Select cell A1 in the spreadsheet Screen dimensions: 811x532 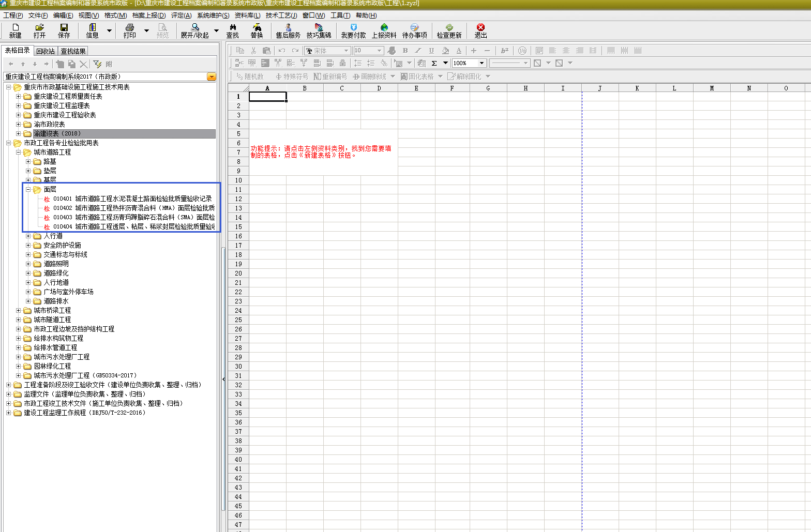[x=267, y=97]
